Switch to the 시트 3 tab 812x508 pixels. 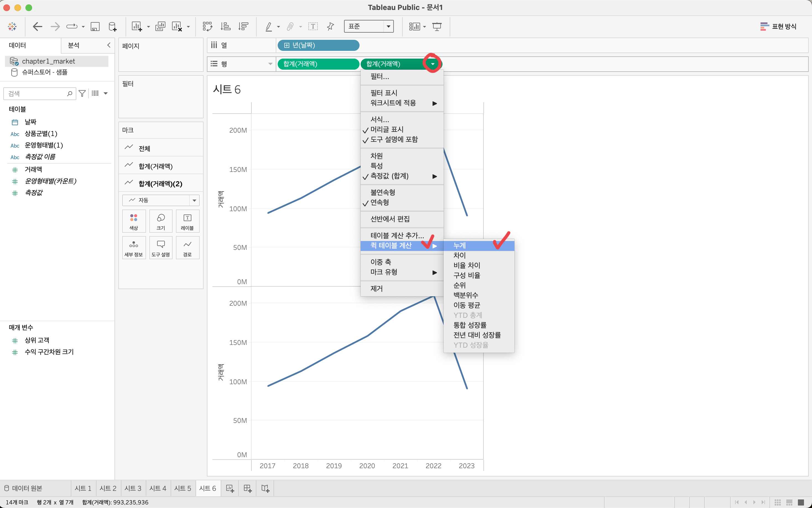tap(133, 488)
